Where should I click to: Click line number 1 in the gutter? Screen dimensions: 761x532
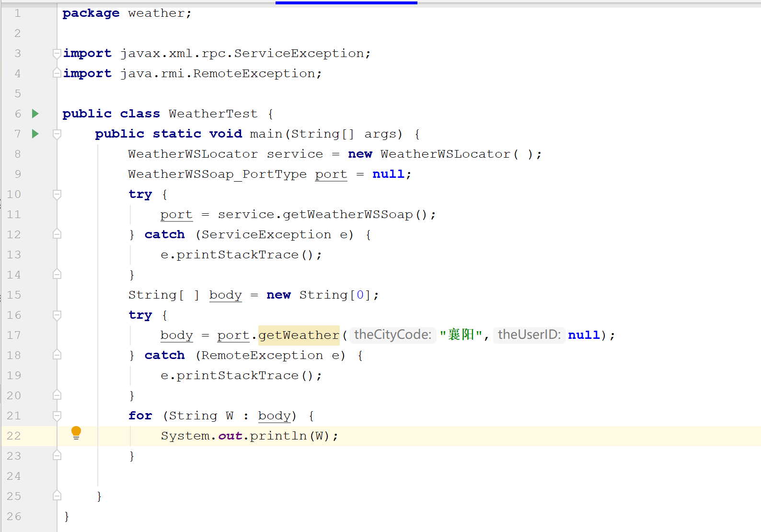(18, 13)
